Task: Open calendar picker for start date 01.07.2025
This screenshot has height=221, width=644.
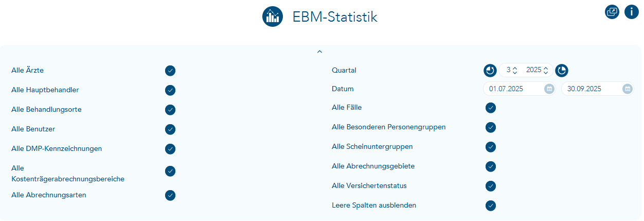Action: coord(549,89)
